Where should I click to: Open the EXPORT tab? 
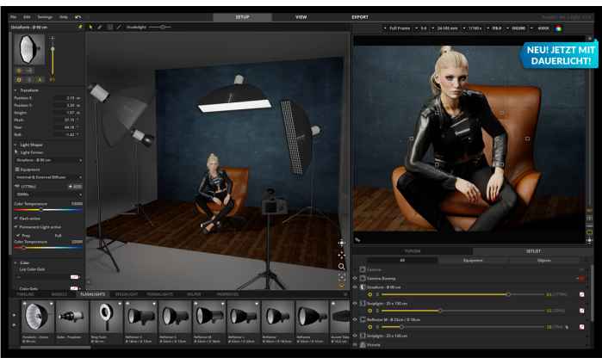coord(359,16)
